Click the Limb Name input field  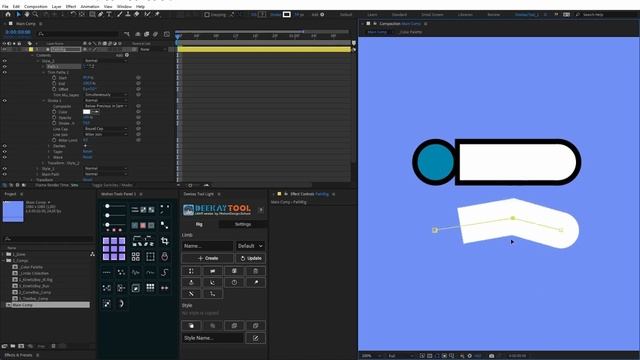point(207,246)
